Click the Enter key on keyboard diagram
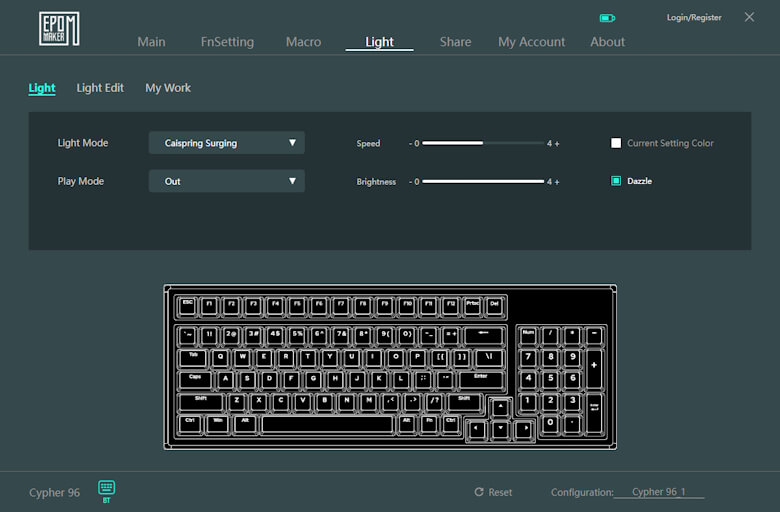Viewport: 780px width, 512px height. [x=481, y=379]
